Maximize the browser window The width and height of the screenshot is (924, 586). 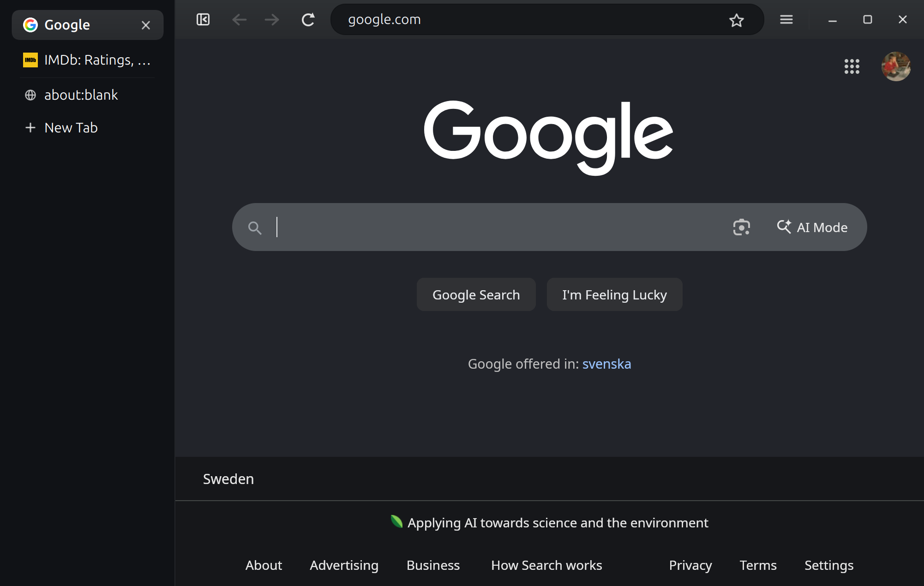pyautogui.click(x=868, y=19)
